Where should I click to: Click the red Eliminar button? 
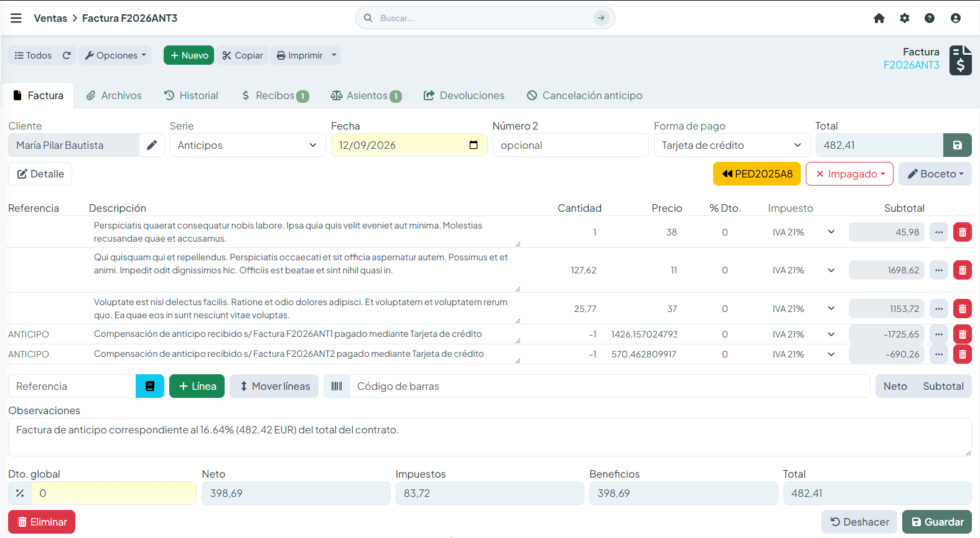pyautogui.click(x=42, y=522)
